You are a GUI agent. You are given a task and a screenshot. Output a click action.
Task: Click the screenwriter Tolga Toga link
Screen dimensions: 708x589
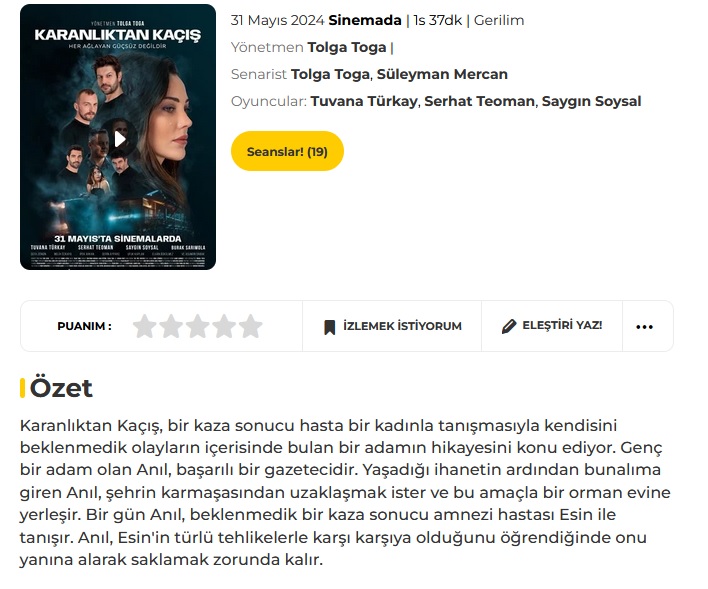(x=330, y=74)
